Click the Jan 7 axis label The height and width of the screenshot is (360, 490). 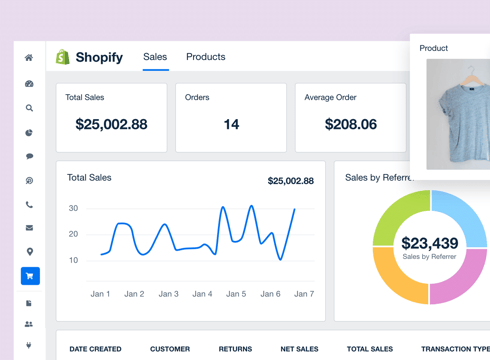pyautogui.click(x=304, y=294)
